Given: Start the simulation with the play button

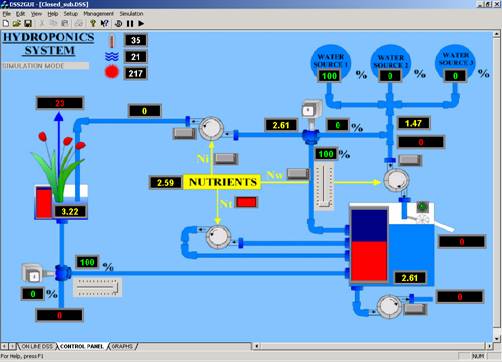Looking at the screenshot, I should (141, 23).
